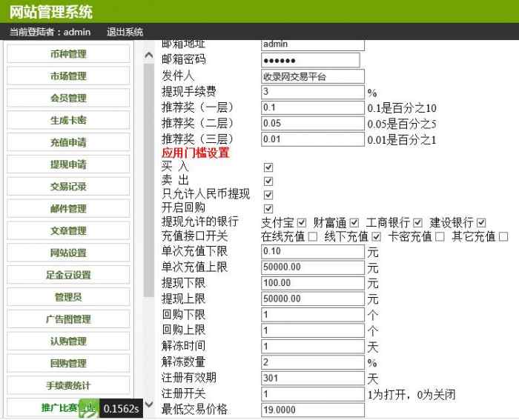
Task: Uncheck the 买入 checkbox
Action: tap(268, 167)
